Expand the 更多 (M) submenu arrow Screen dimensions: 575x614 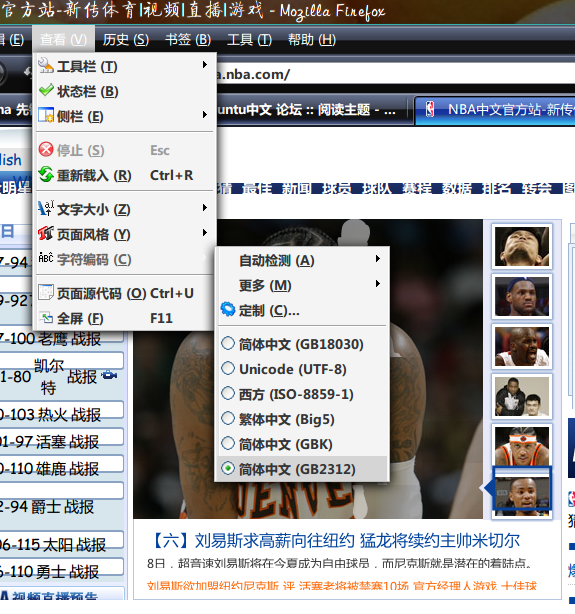[x=378, y=284]
